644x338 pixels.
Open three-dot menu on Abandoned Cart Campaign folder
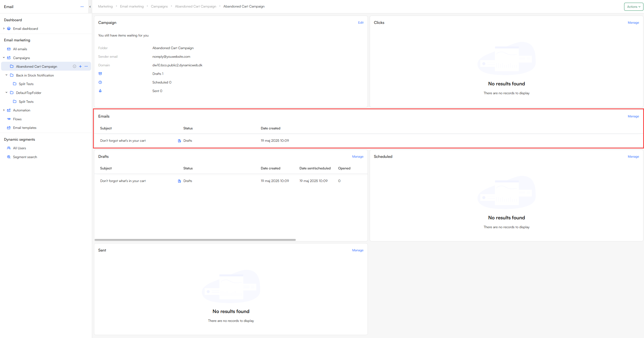(86, 67)
